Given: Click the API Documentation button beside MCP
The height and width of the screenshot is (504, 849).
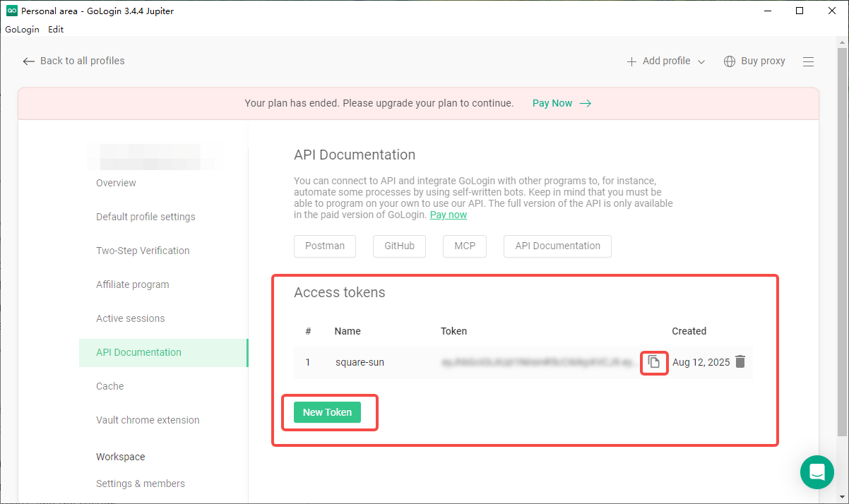Looking at the screenshot, I should [557, 246].
